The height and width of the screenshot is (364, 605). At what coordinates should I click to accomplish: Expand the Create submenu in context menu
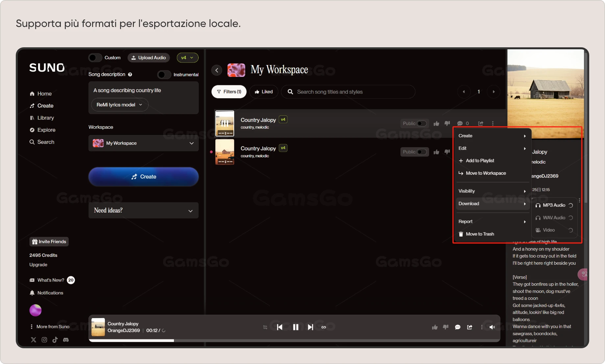[492, 136]
